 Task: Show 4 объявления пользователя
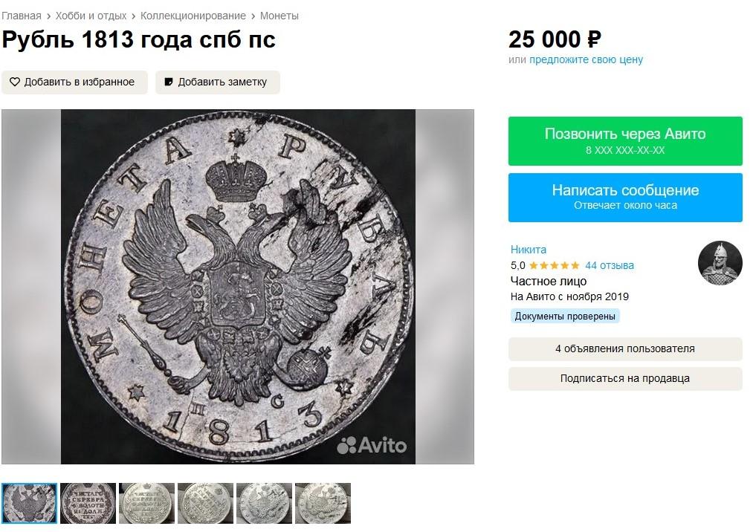click(625, 348)
